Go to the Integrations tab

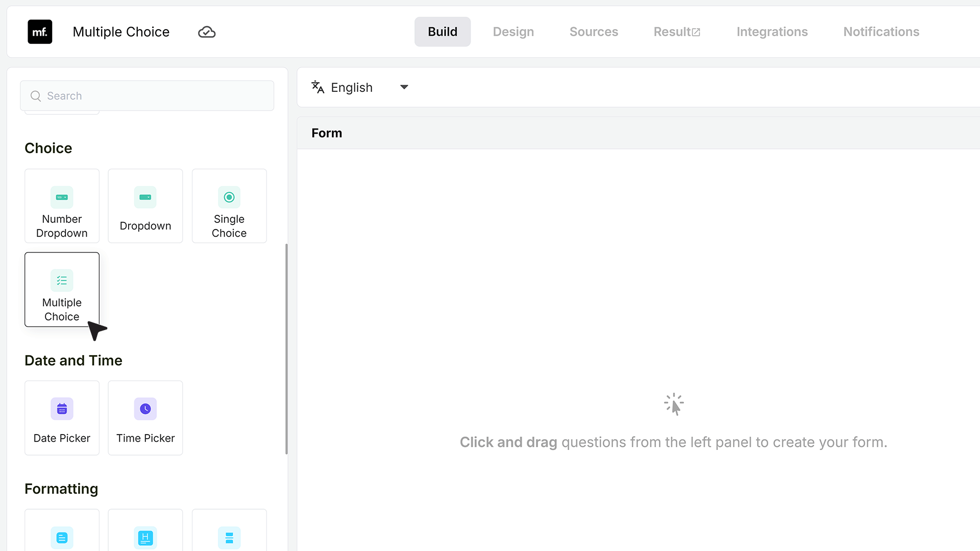coord(772,32)
